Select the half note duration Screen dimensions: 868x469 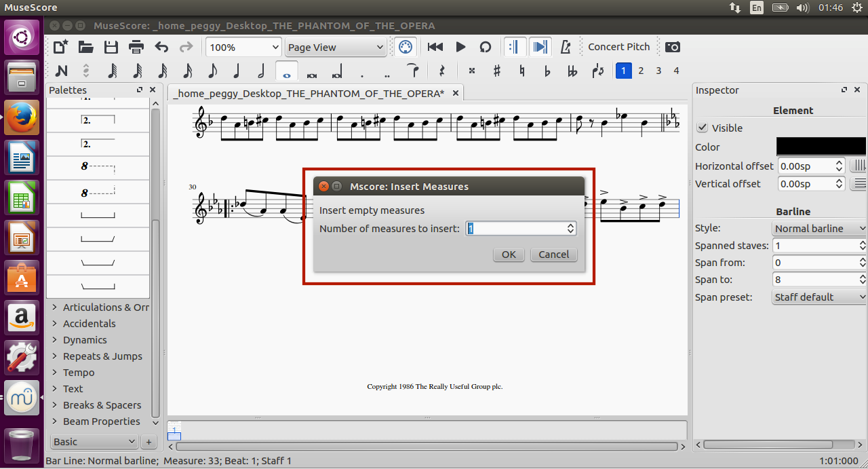pyautogui.click(x=261, y=71)
